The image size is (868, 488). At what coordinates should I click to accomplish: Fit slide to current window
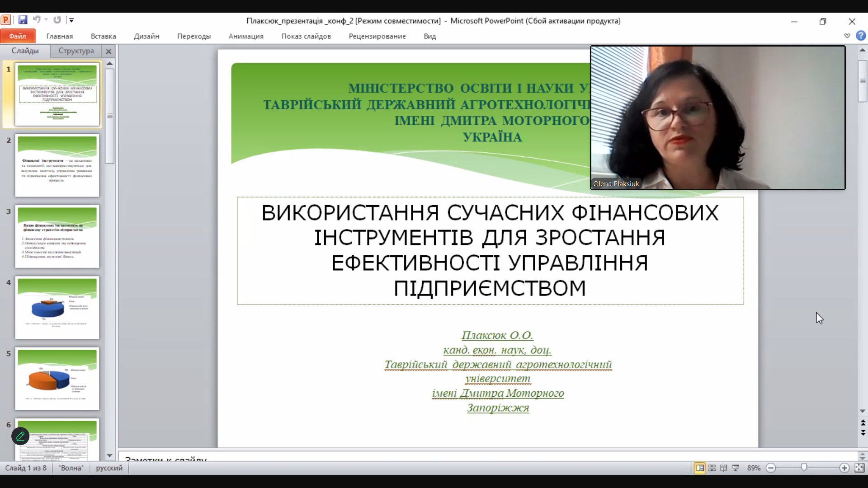point(859,468)
